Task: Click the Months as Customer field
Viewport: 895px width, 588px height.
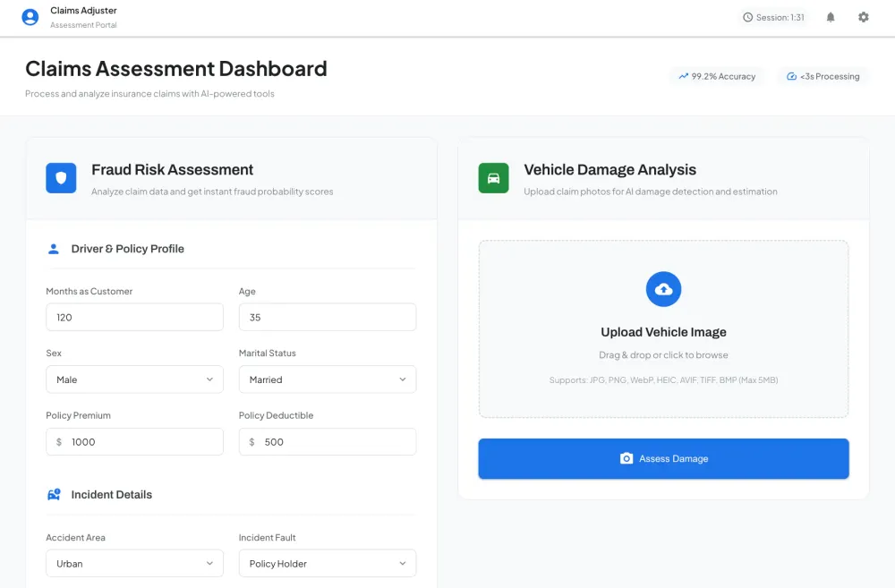Action: [x=135, y=317]
